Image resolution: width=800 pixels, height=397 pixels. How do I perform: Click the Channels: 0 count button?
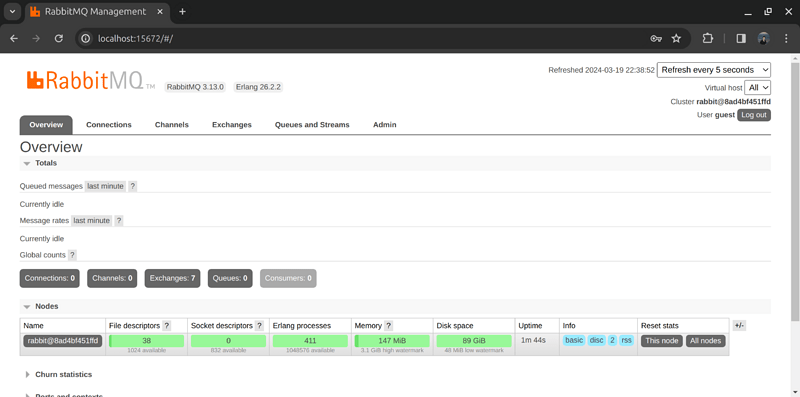click(112, 279)
